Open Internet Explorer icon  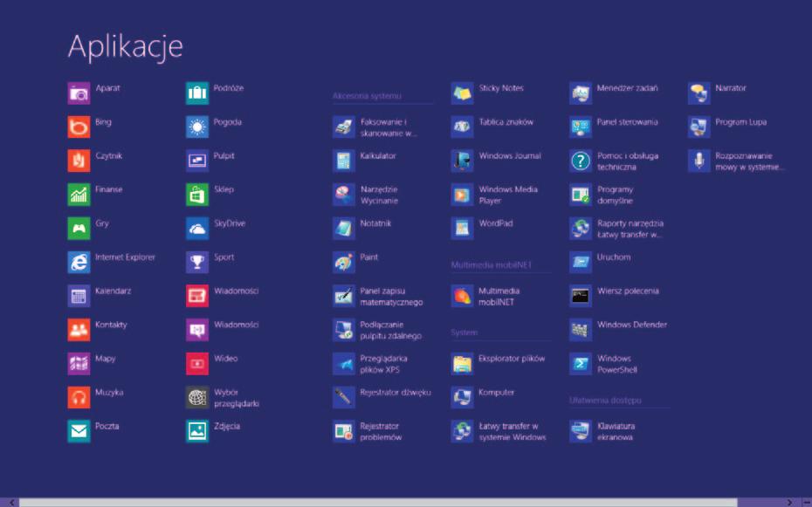[79, 262]
